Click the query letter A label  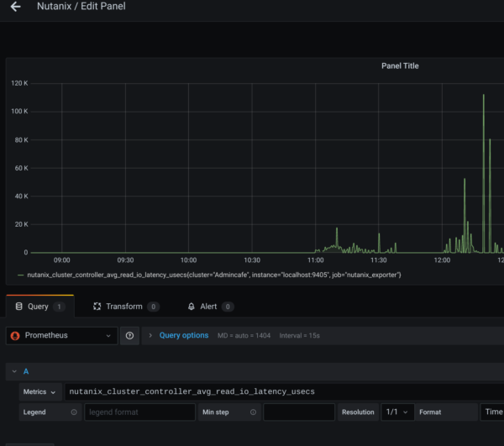point(26,371)
